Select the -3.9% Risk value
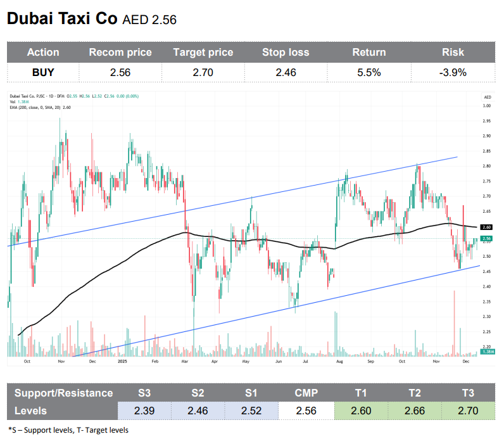This screenshot has height=439, width=504. click(453, 72)
